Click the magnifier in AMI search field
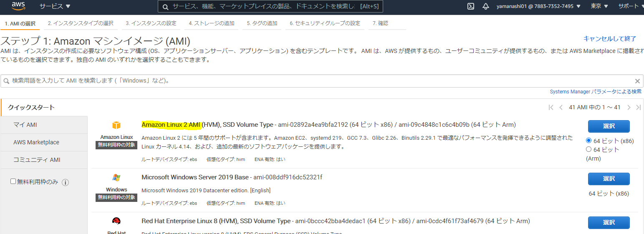This screenshot has height=234, width=644. tap(7, 81)
